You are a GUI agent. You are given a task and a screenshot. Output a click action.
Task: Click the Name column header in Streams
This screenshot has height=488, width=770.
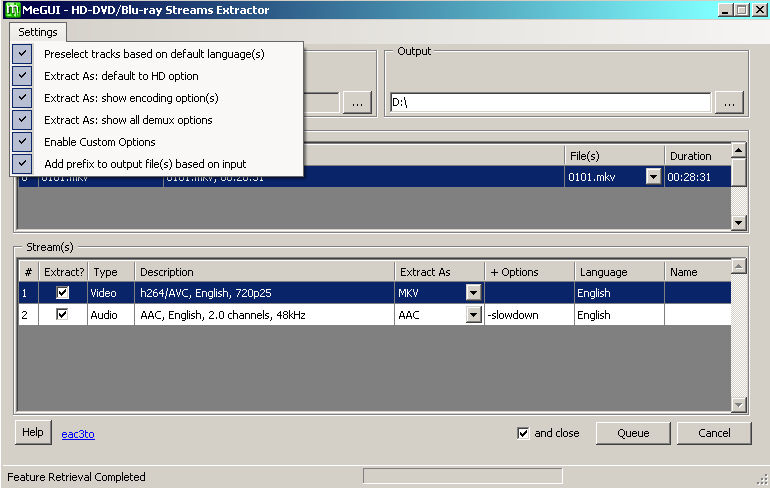[x=697, y=272]
